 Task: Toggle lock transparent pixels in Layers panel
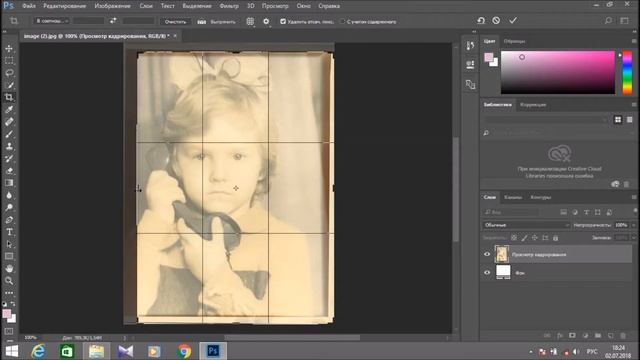coord(514,238)
